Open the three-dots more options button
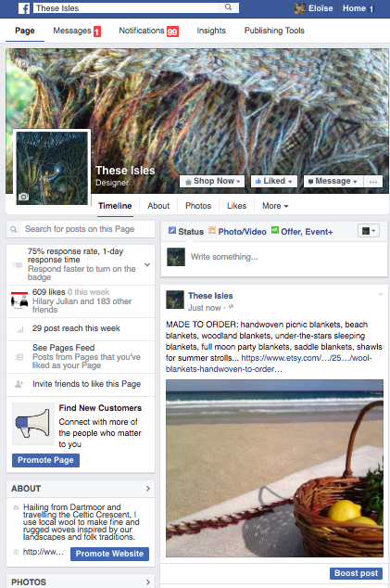This screenshot has height=588, width=390. point(373,182)
